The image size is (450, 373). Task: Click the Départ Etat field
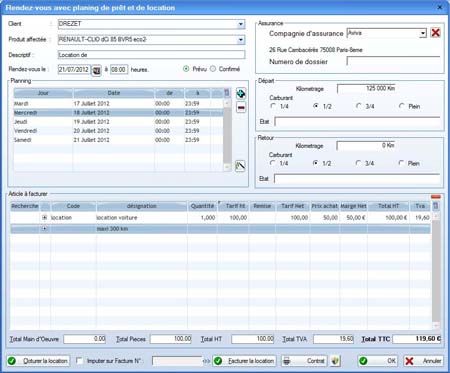click(357, 122)
